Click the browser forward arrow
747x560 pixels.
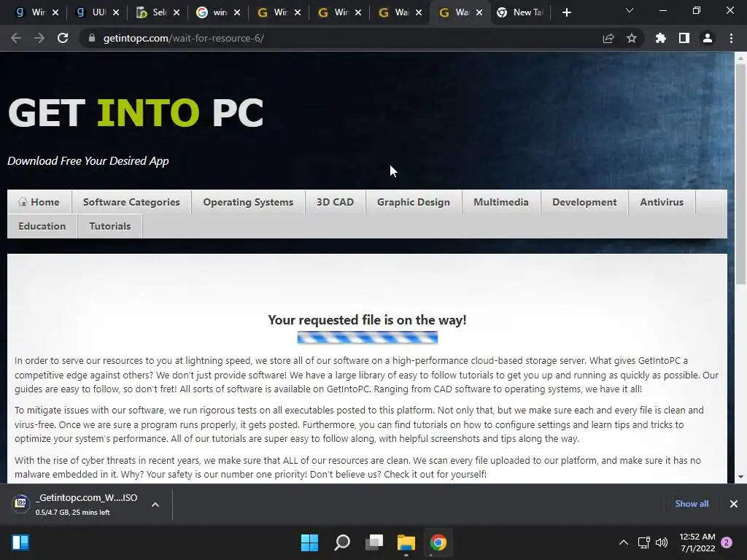coord(39,38)
